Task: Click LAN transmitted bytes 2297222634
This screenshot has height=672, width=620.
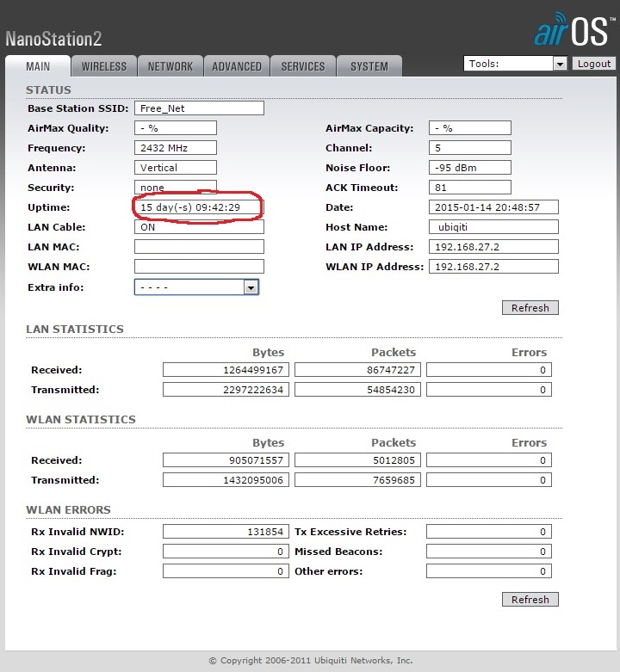Action: coord(226,390)
